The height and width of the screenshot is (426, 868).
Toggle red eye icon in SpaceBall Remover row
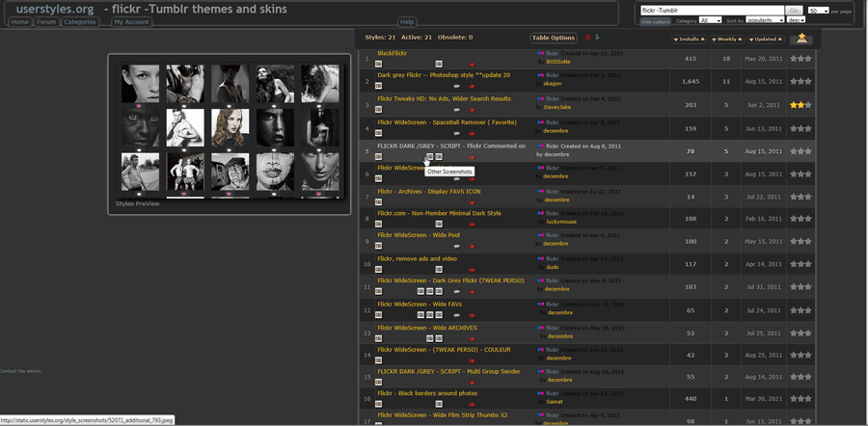(473, 133)
